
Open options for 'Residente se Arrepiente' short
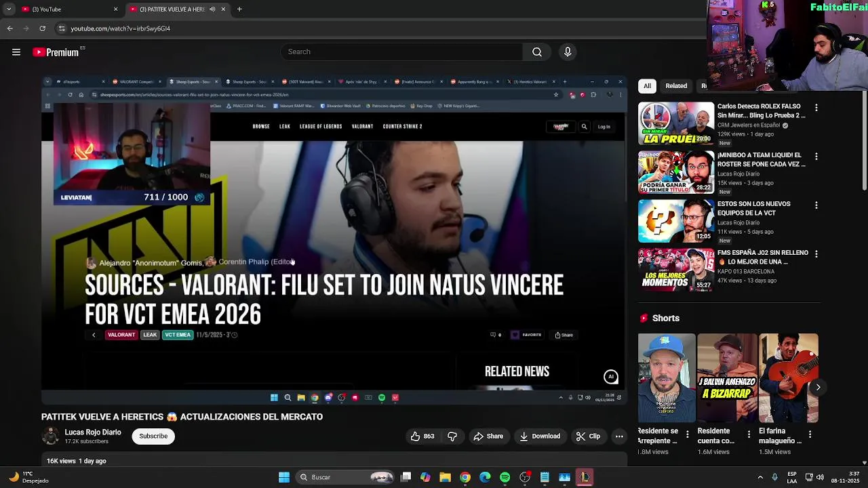click(x=687, y=434)
